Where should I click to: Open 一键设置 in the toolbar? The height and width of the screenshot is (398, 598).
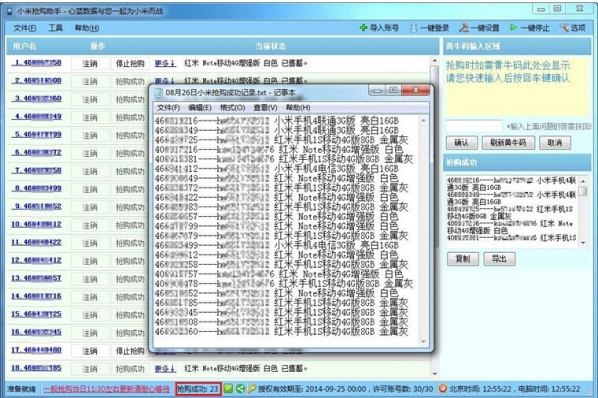(479, 28)
